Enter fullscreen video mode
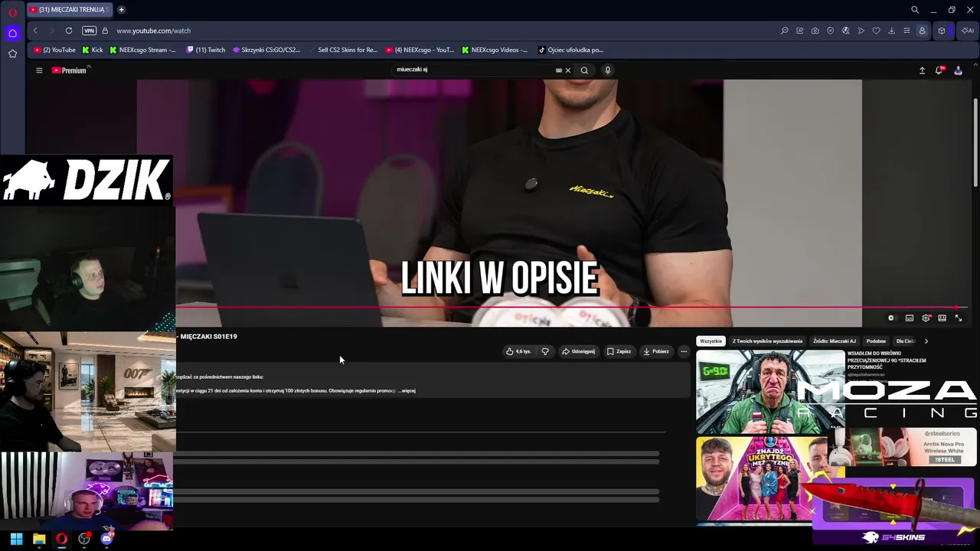This screenshot has height=551, width=980. [x=959, y=318]
